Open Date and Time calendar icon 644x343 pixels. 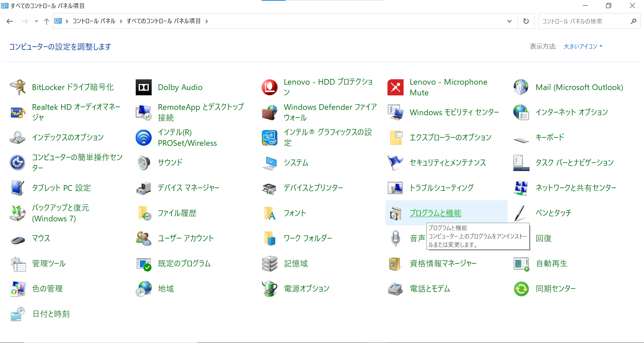(18, 314)
